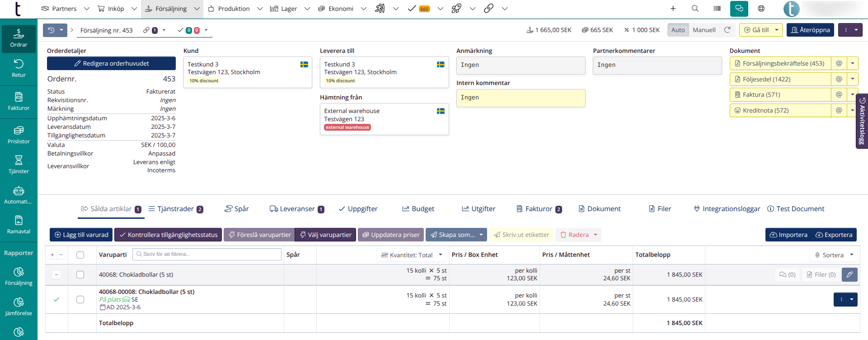Open Prislistor in the left sidebar
Viewport: 868px width, 340px height.
click(19, 135)
